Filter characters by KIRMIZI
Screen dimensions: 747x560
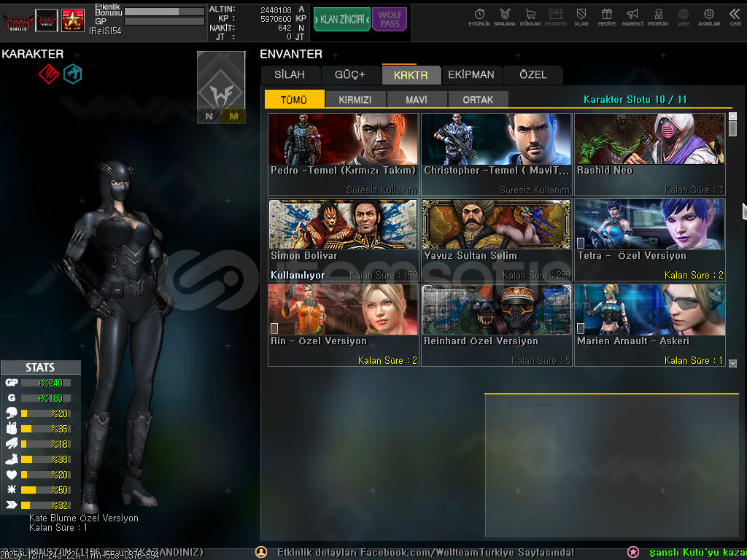click(355, 100)
